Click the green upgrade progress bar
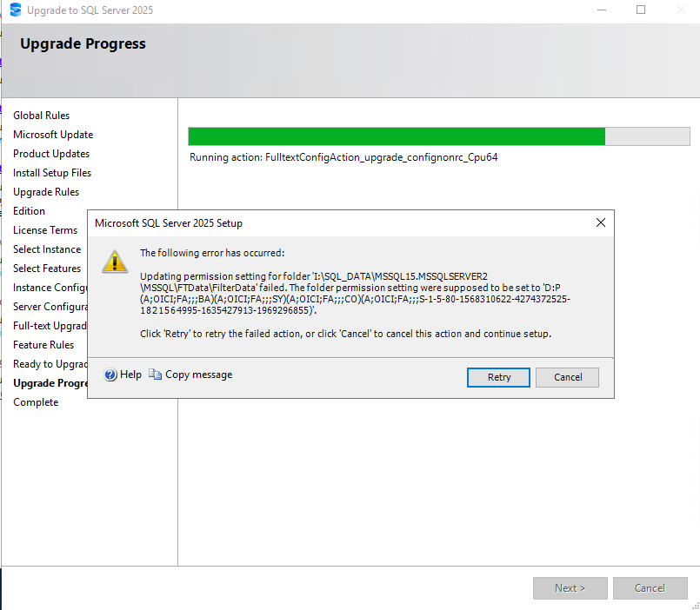This screenshot has height=610, width=700. pos(438,136)
